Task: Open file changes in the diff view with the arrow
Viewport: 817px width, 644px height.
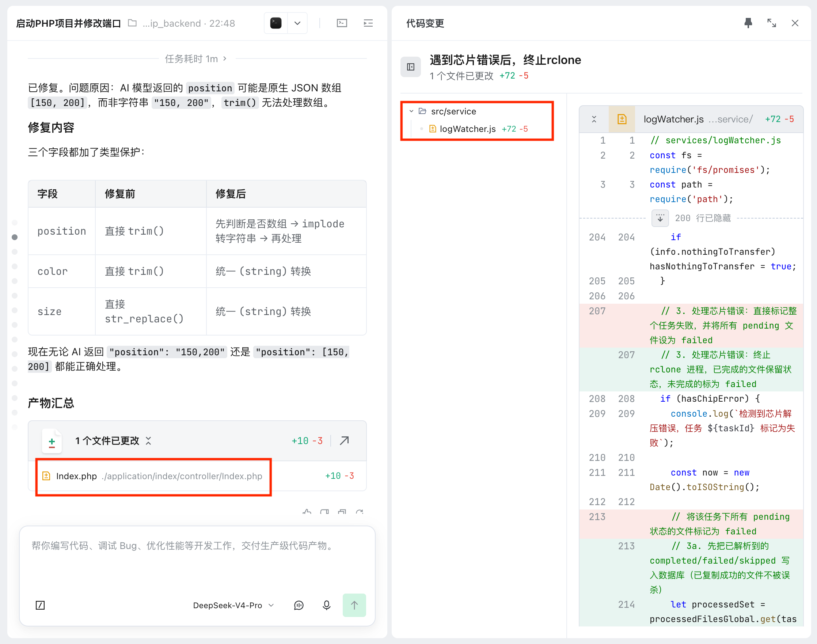Action: [x=344, y=440]
